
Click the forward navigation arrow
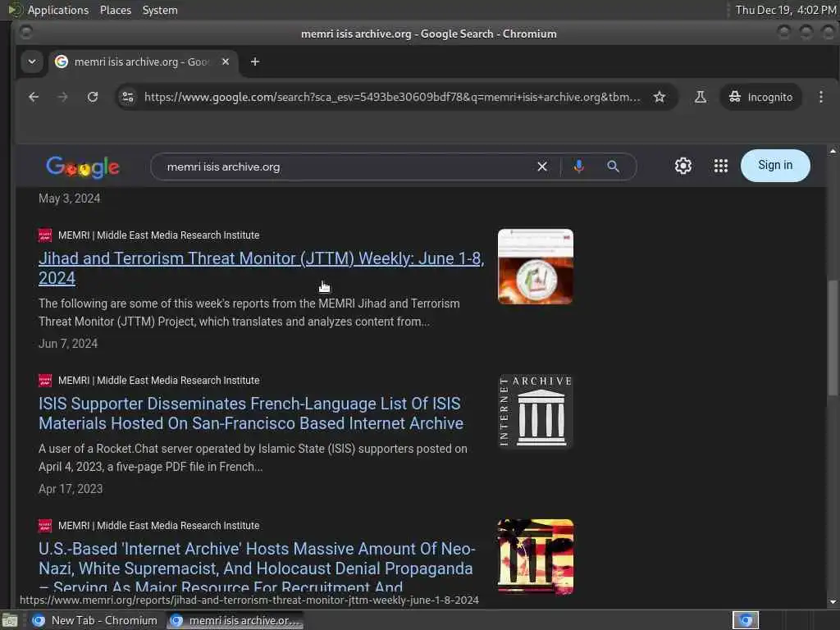click(62, 97)
